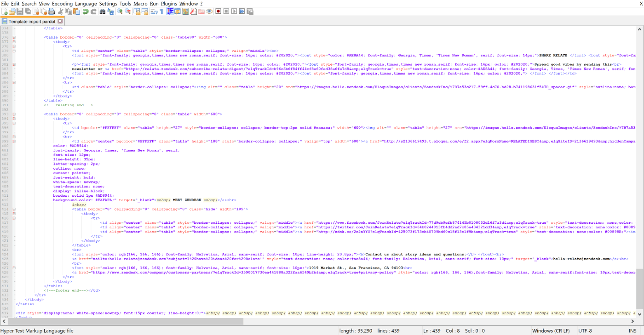Image resolution: width=644 pixels, height=335 pixels.
Task: Toggle INS insert mode in status bar
Action: (x=632, y=331)
